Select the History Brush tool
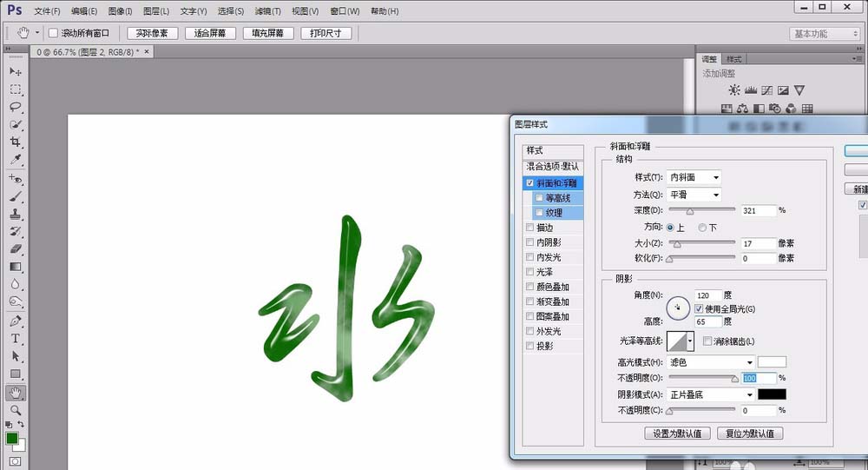 (x=16, y=232)
